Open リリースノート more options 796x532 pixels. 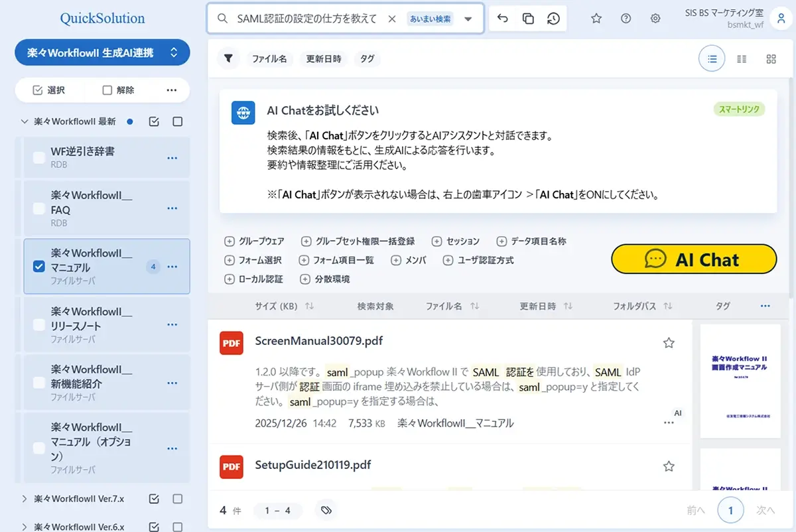click(x=172, y=325)
